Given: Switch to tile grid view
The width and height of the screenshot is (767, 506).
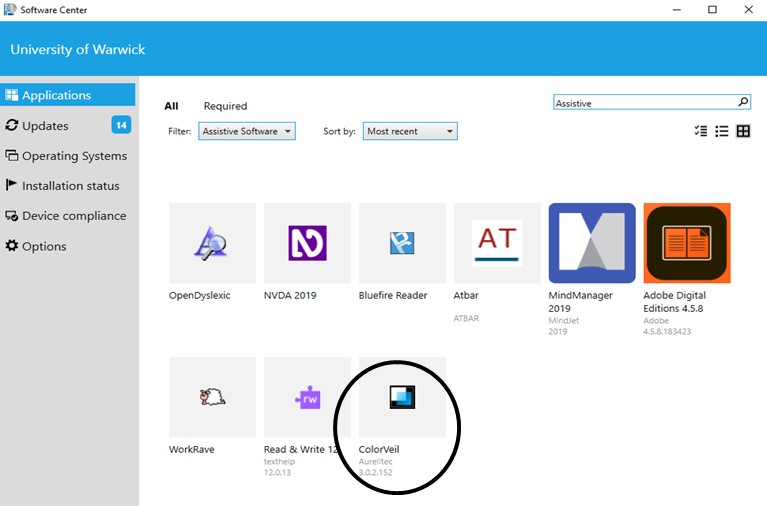Looking at the screenshot, I should [743, 131].
